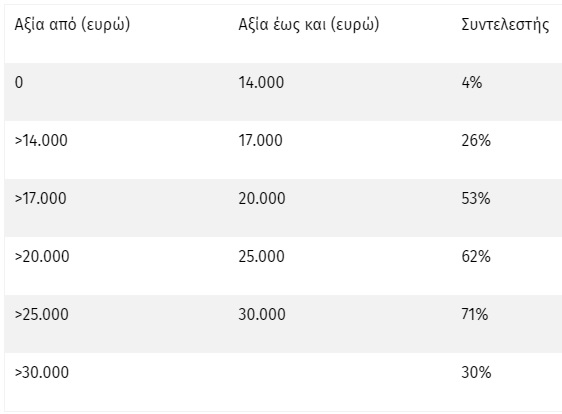Select the 62% rate cell

(x=476, y=257)
